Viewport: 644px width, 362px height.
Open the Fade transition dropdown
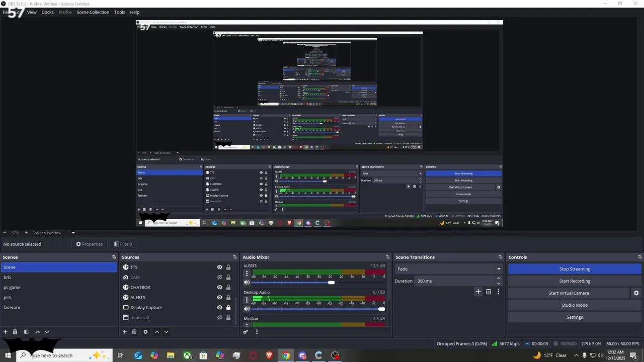click(x=448, y=269)
